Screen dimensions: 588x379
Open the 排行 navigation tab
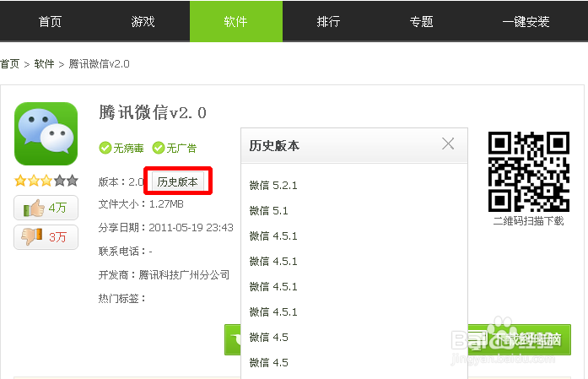tap(328, 21)
